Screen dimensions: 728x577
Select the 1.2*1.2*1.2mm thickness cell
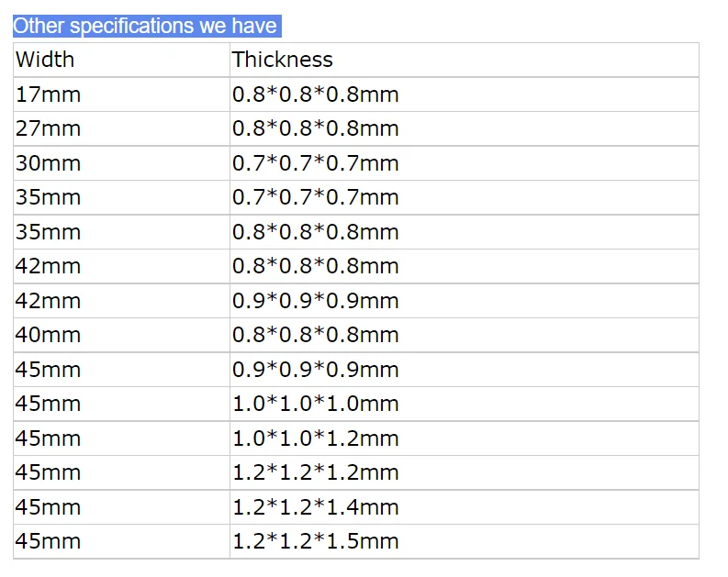click(315, 473)
